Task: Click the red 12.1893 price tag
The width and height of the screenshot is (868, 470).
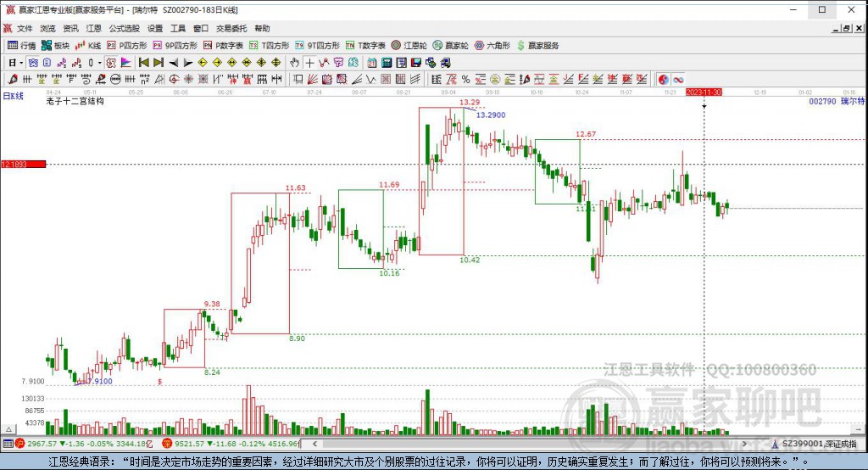Action: point(23,164)
